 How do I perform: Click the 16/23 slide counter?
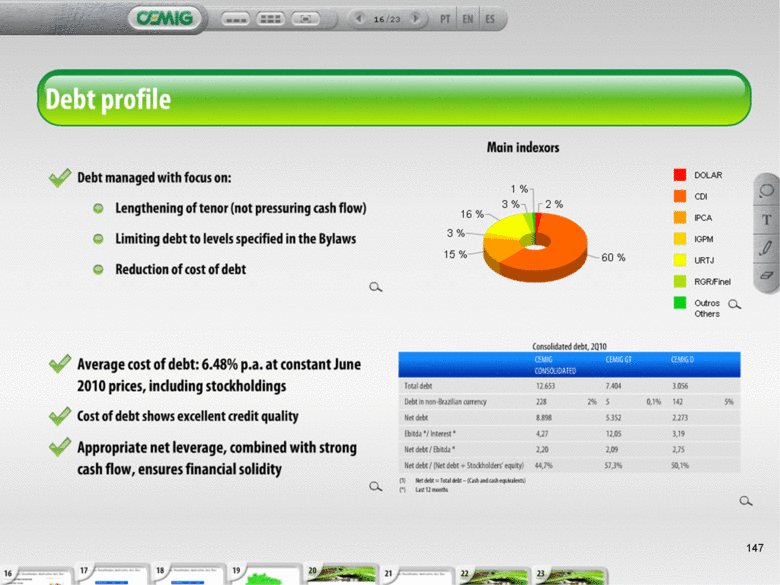click(387, 19)
